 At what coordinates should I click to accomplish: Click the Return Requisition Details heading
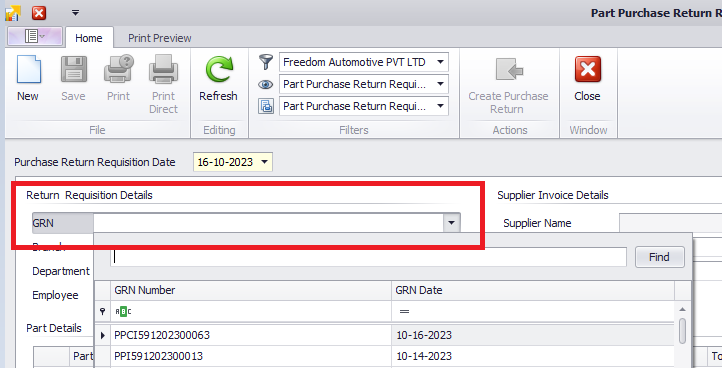89,195
